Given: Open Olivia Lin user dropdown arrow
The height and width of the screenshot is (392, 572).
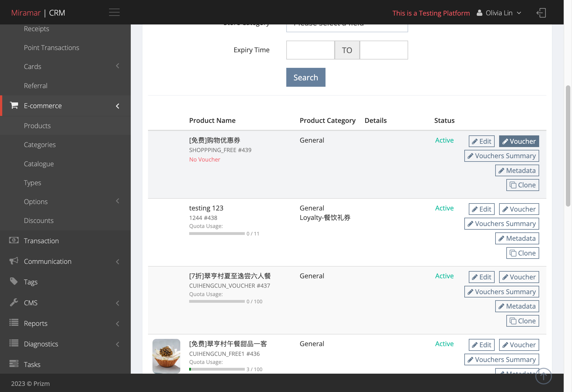Looking at the screenshot, I should pos(519,13).
